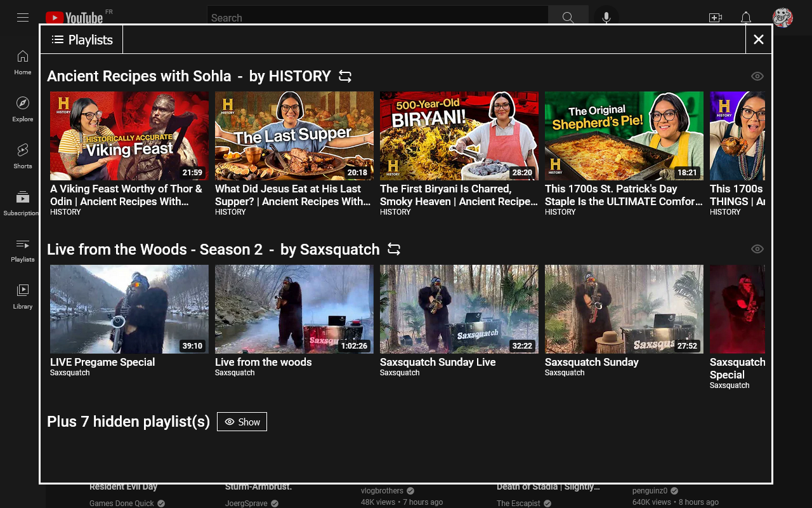Open Saxsquatch Sunday Live thumbnail

pos(459,309)
